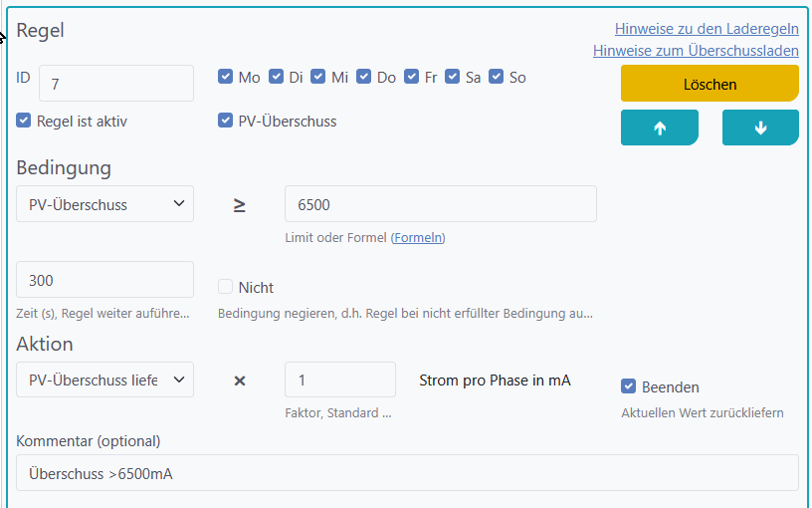Toggle the Mo weekday checkbox
Screen dimensions: 812x508
[x=225, y=77]
